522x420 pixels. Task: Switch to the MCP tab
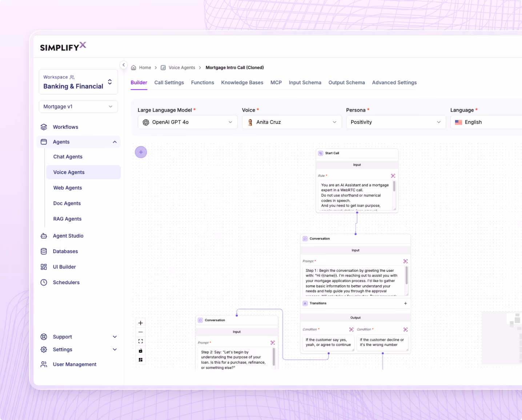coord(276,82)
